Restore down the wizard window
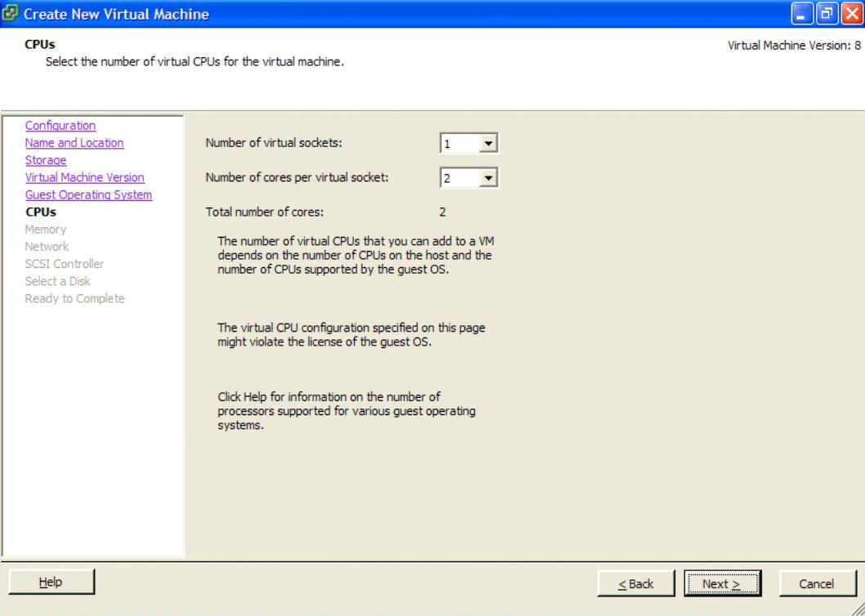The image size is (865, 616). click(x=826, y=14)
